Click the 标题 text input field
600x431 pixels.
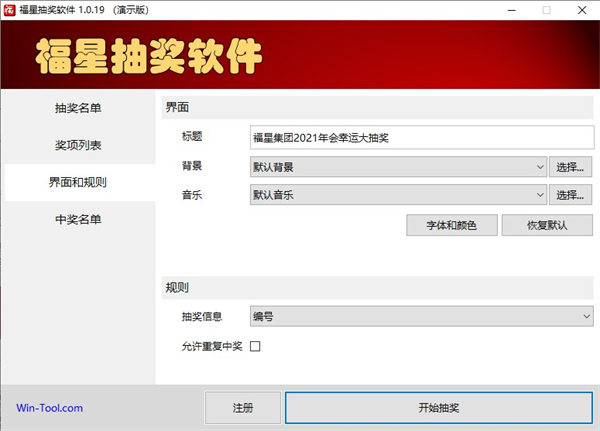click(x=420, y=138)
